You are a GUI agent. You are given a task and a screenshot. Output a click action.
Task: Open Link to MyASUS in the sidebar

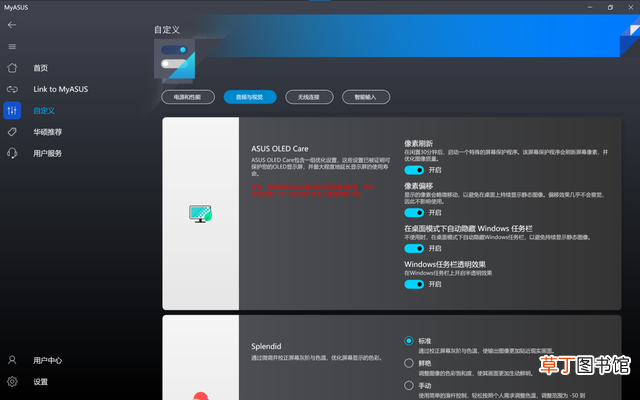coord(60,89)
